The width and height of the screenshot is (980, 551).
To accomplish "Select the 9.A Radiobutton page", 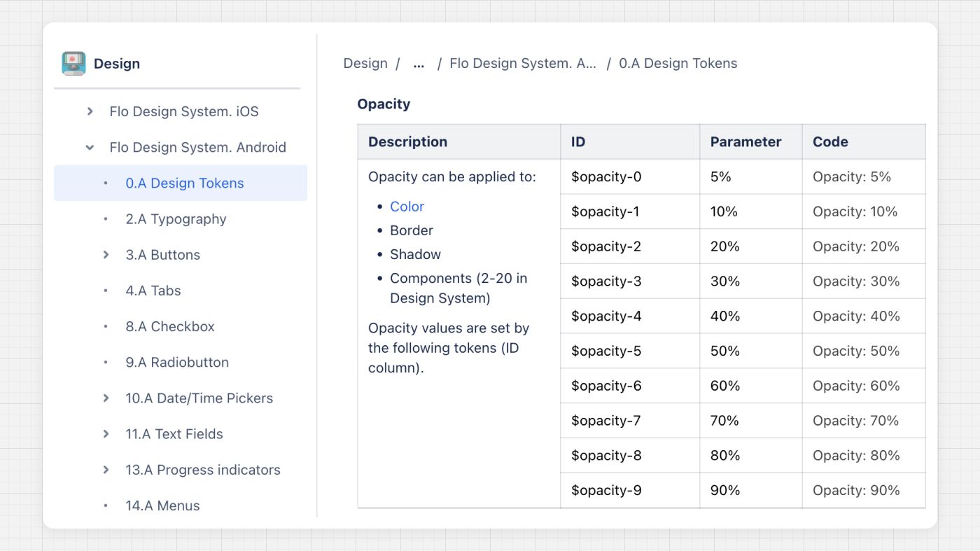I will click(177, 362).
